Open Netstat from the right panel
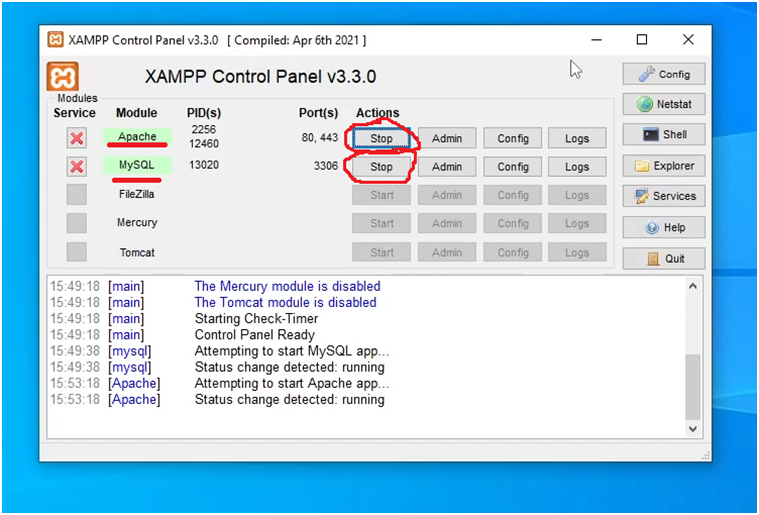Viewport: 759px width, 515px height. tap(664, 104)
